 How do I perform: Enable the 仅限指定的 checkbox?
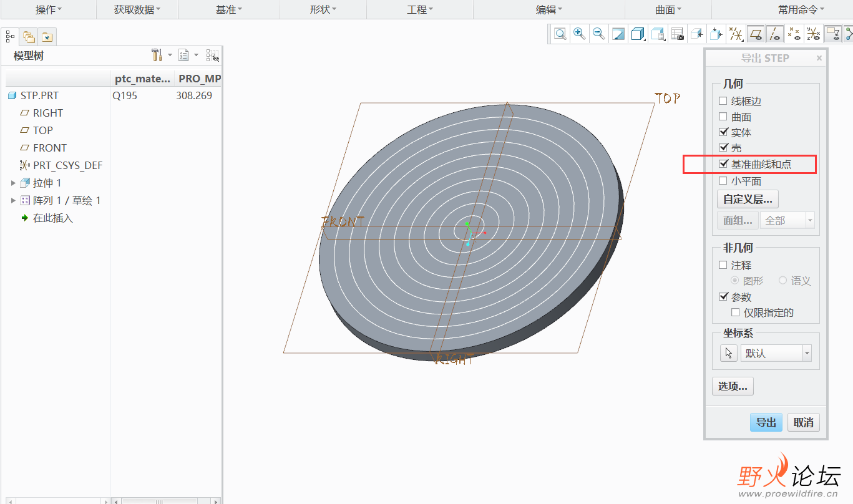pyautogui.click(x=736, y=313)
